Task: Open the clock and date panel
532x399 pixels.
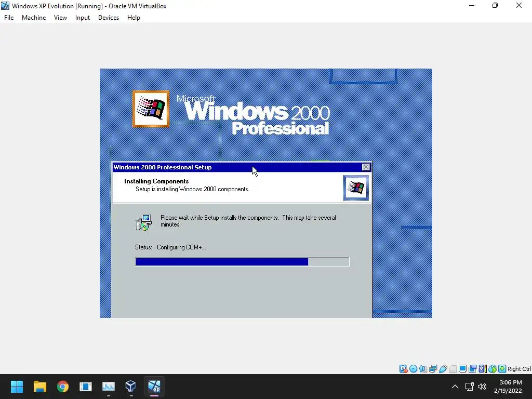Action: 508,387
